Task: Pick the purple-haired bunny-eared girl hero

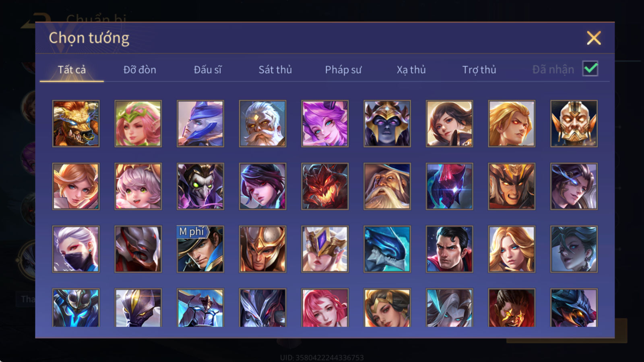Action: tap(325, 123)
